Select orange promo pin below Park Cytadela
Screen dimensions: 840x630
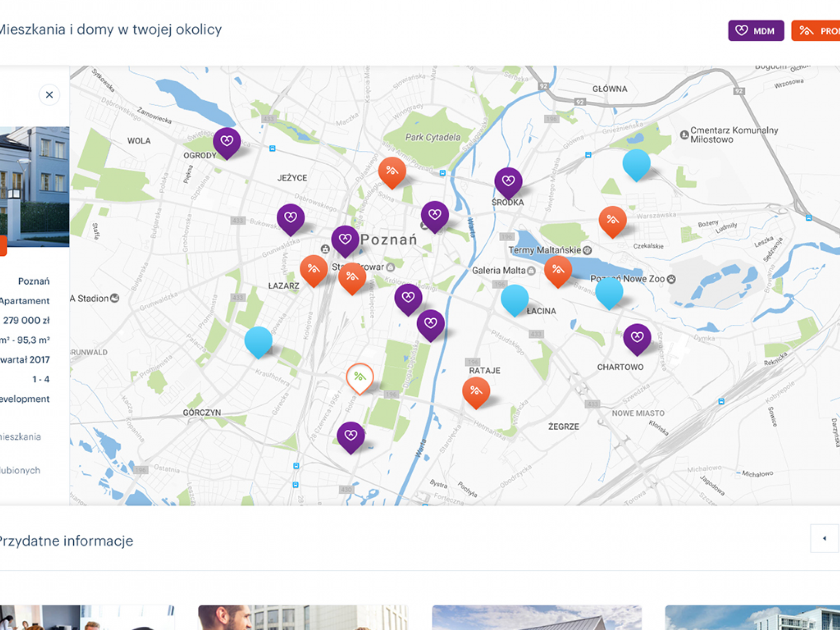(392, 172)
